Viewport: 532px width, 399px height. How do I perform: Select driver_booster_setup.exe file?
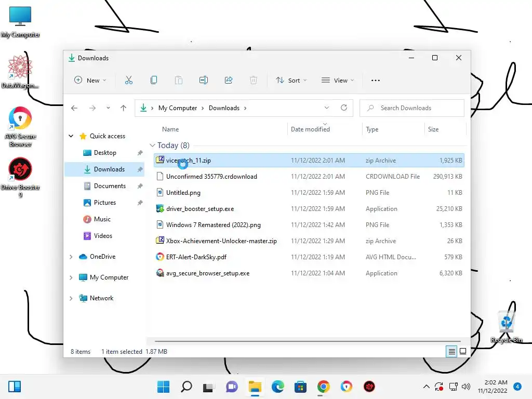click(x=309, y=209)
